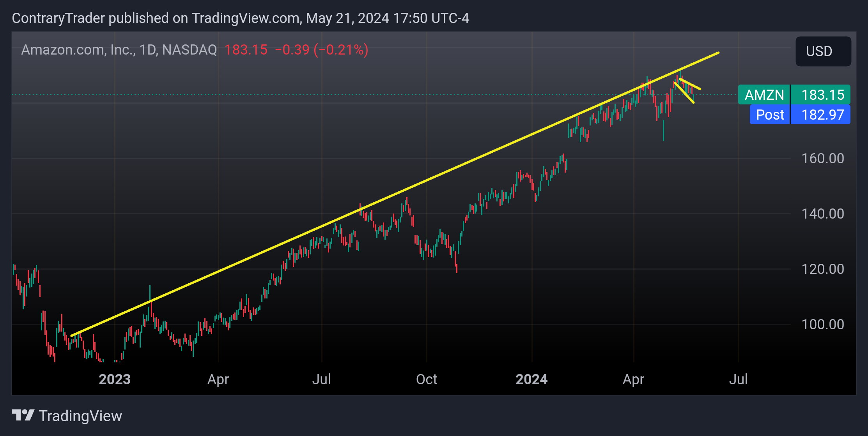The image size is (868, 436).
Task: Click the −0.39 (−0.21%) change value
Action: tap(321, 50)
